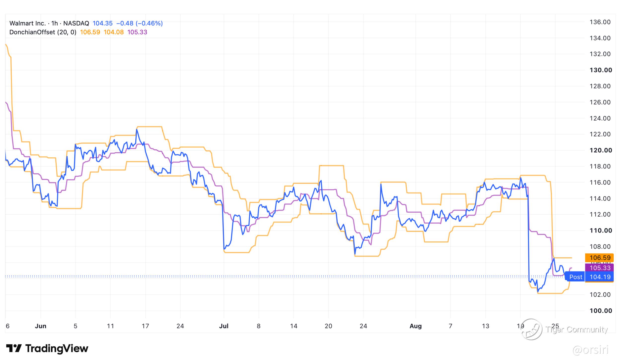Click the 108.00 price axis label
Viewport: 621px width, 364px height.
click(600, 246)
